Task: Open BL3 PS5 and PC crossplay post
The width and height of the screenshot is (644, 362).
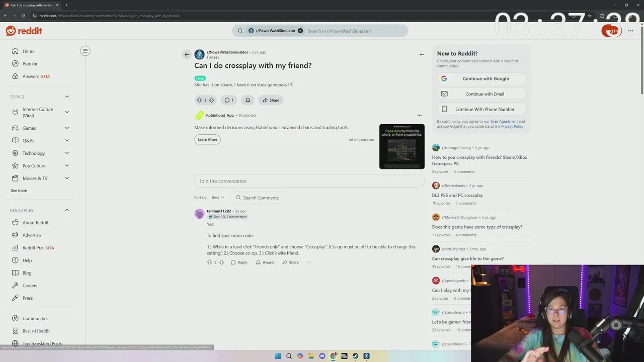Action: 457,195
